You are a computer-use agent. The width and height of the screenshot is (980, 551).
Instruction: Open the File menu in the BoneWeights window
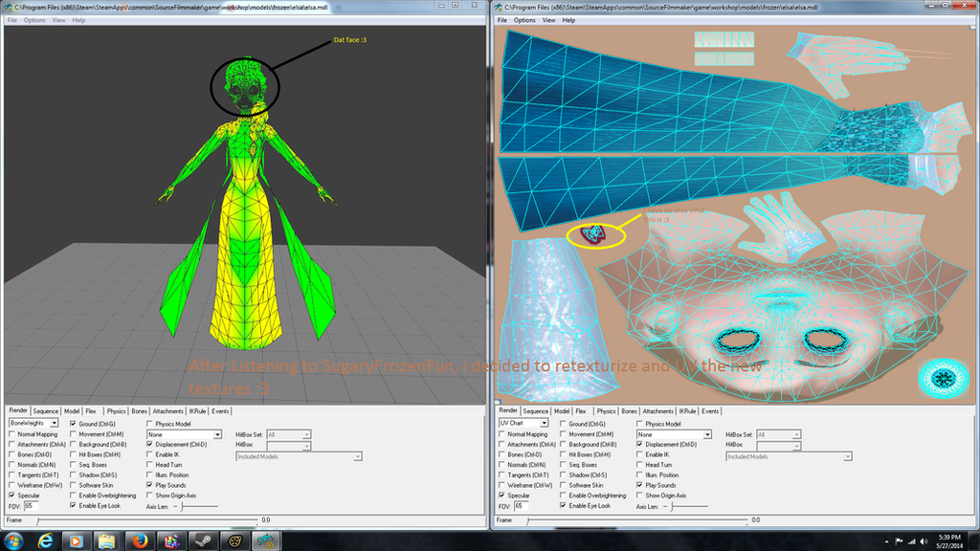(x=12, y=20)
